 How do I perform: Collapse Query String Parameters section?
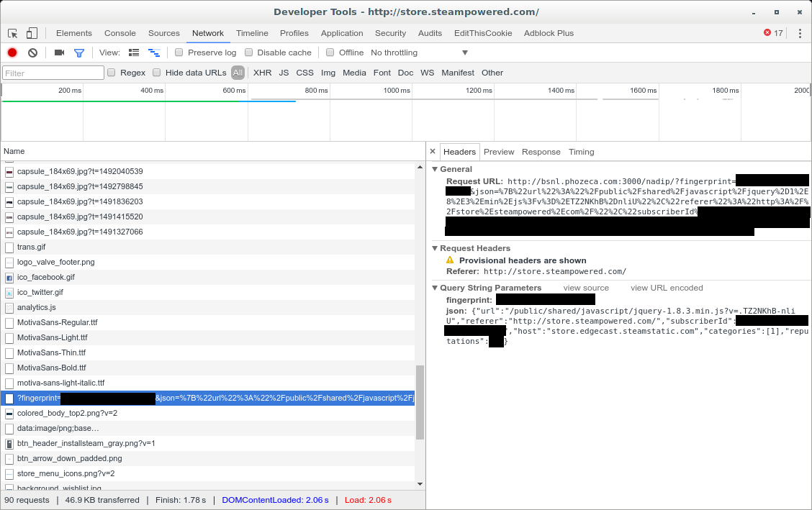(x=435, y=288)
